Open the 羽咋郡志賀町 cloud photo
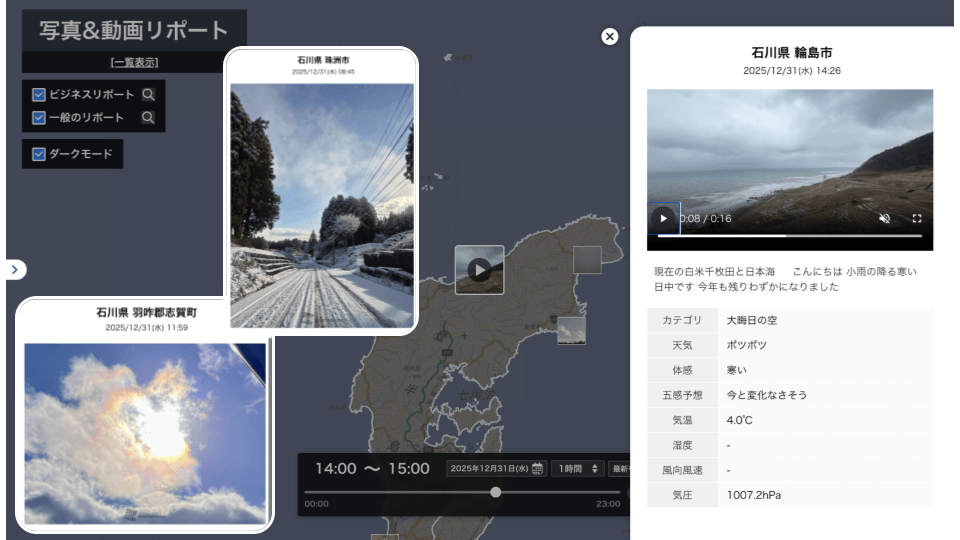 (x=145, y=433)
